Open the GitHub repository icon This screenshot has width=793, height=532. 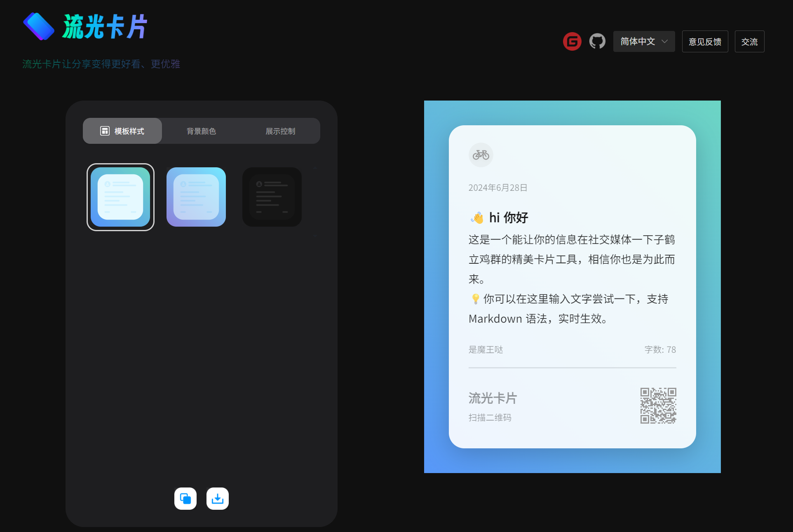pyautogui.click(x=597, y=41)
